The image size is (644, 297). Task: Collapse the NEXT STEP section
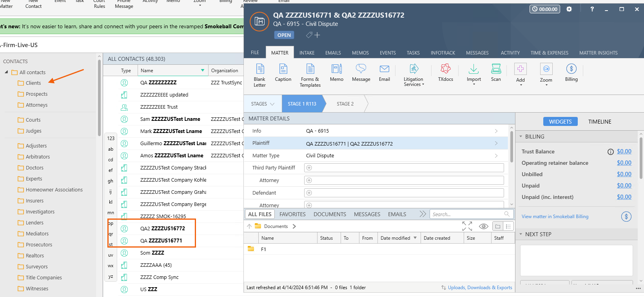521,234
